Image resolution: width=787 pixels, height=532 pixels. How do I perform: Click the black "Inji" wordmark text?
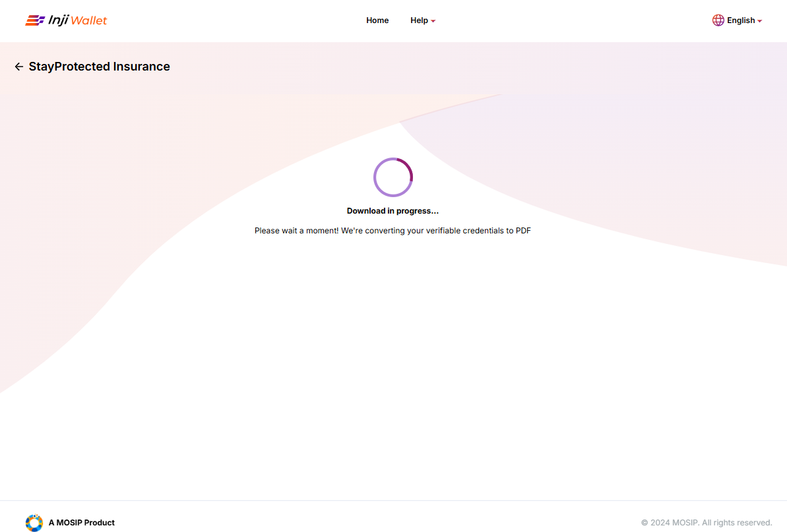(58, 20)
